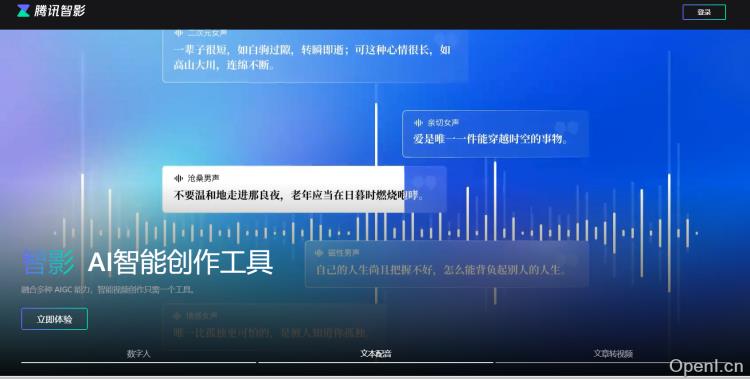Switch to the 数字人 tab

tap(138, 354)
